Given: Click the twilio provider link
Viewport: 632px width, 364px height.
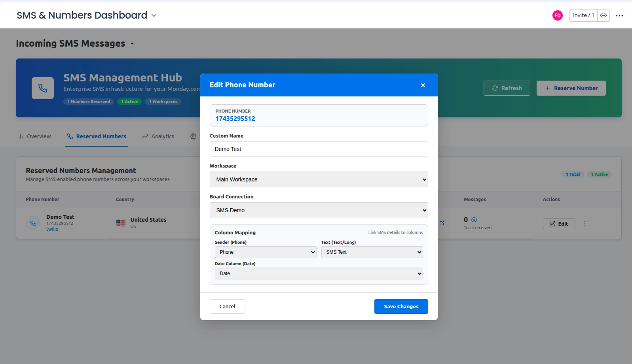Looking at the screenshot, I should pyautogui.click(x=52, y=229).
